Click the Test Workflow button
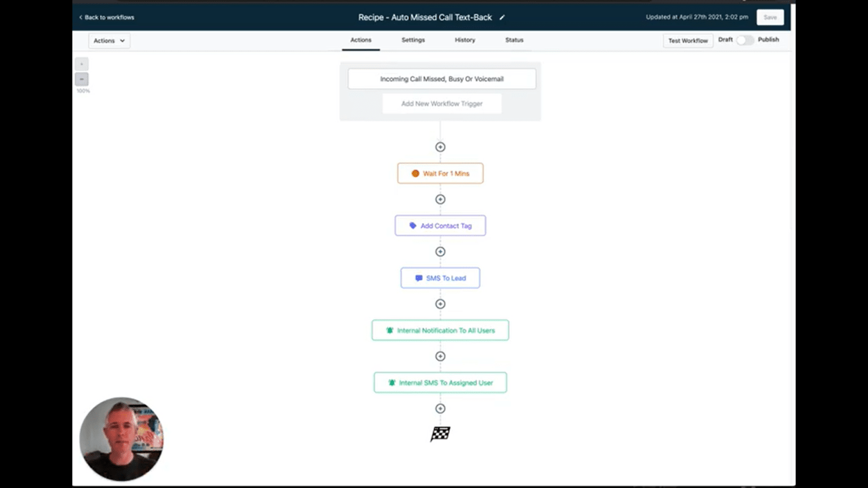The image size is (868, 488). pos(688,40)
